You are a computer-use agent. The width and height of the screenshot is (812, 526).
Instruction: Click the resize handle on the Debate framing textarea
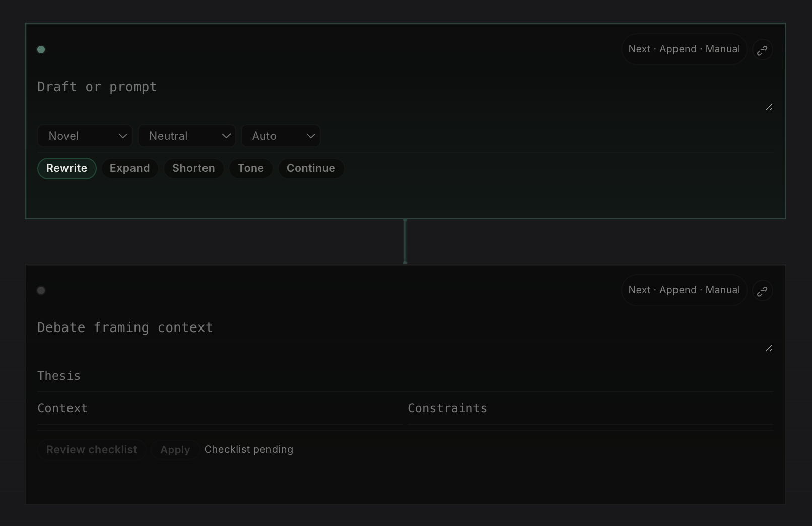click(769, 348)
